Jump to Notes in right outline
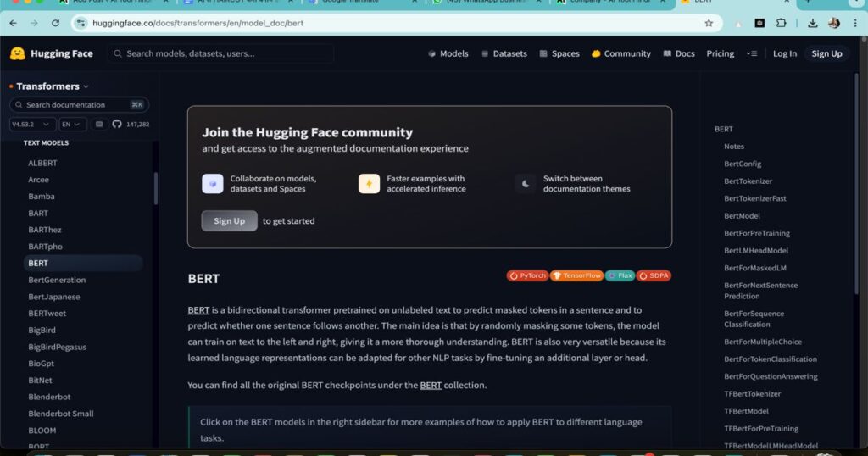Image resolution: width=868 pixels, height=456 pixels. tap(734, 147)
